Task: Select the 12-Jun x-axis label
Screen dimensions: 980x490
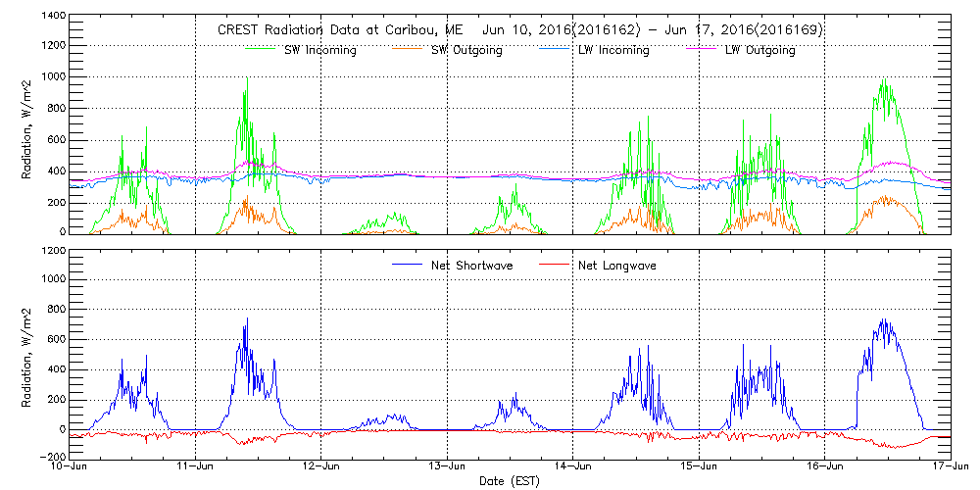Action: 321,466
